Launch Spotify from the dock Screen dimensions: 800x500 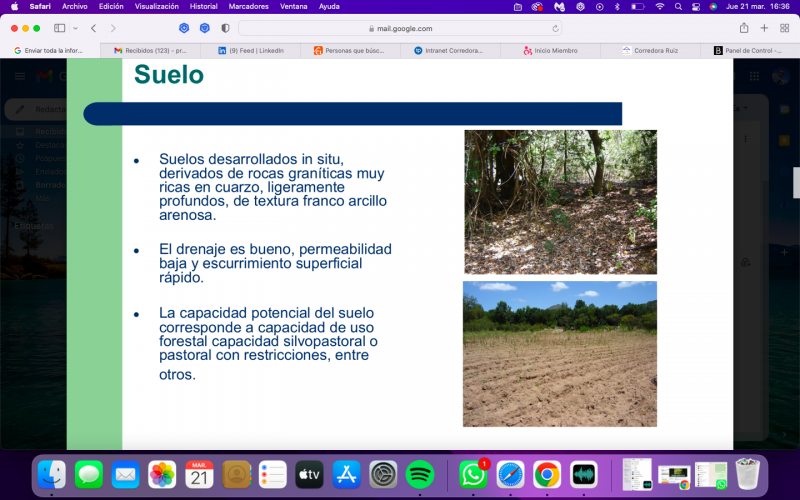pos(419,474)
